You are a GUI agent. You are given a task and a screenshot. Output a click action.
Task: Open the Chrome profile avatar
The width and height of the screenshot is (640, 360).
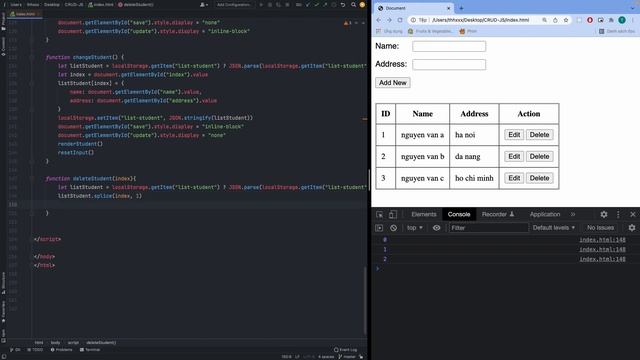coord(622,20)
